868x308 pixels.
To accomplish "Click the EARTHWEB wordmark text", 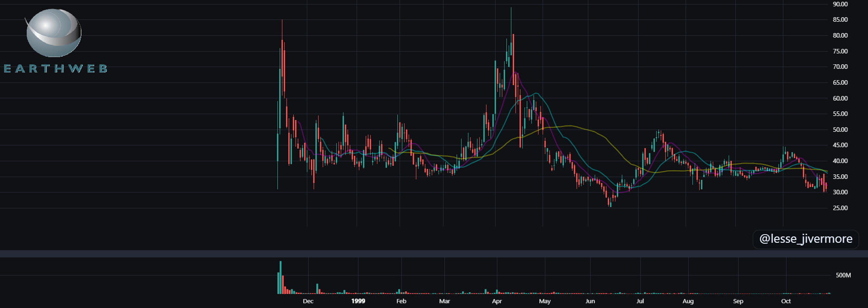I will click(x=56, y=68).
